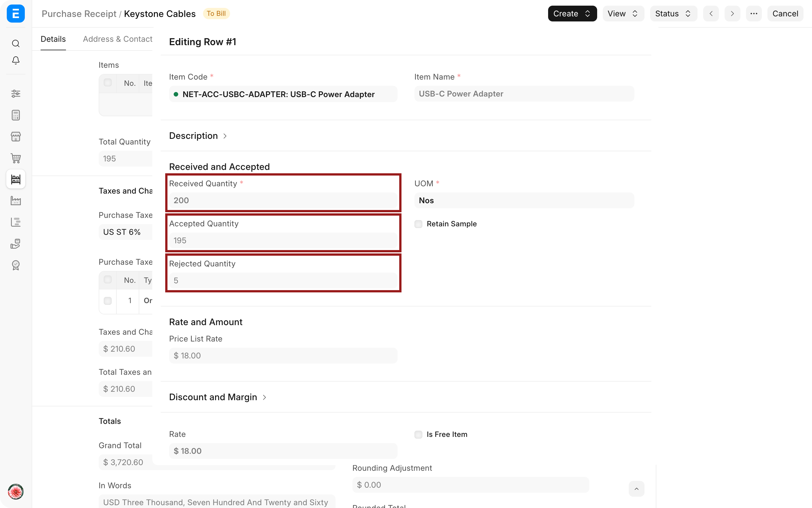Check row 1 checkbox in taxes table
Viewport: 812px width, 508px height.
(108, 301)
